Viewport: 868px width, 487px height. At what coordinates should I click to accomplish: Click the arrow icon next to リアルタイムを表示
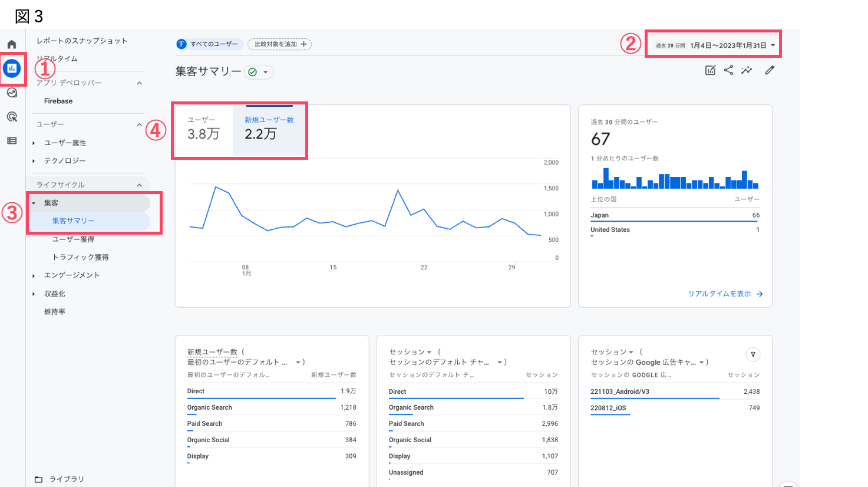(760, 294)
